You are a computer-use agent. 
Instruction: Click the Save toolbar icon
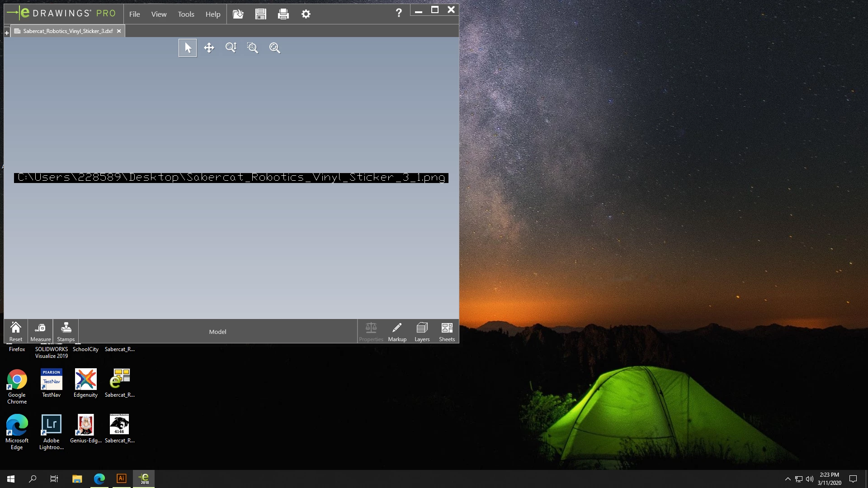tap(261, 14)
